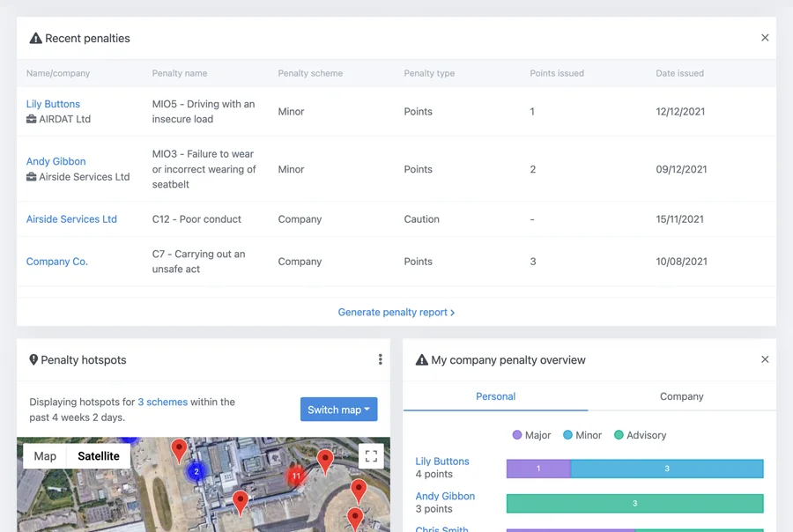Click the blue cluster marker labeled 2
This screenshot has height=532, width=793.
(x=196, y=471)
